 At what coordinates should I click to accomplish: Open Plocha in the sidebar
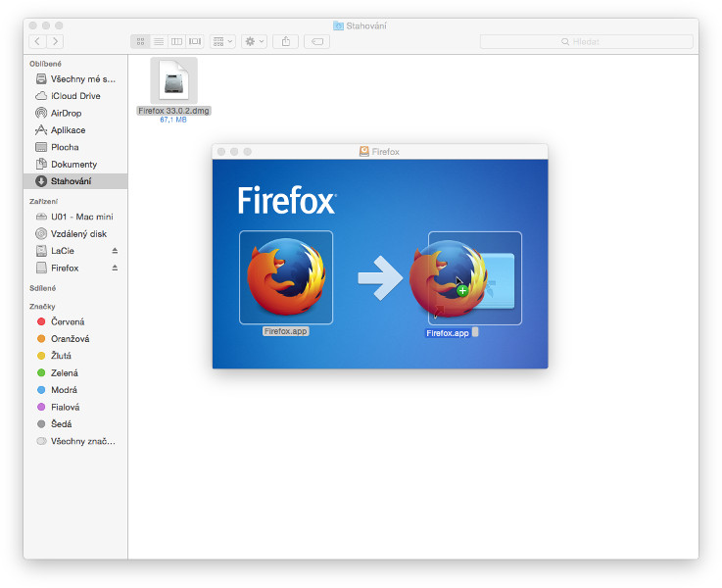tap(75, 147)
